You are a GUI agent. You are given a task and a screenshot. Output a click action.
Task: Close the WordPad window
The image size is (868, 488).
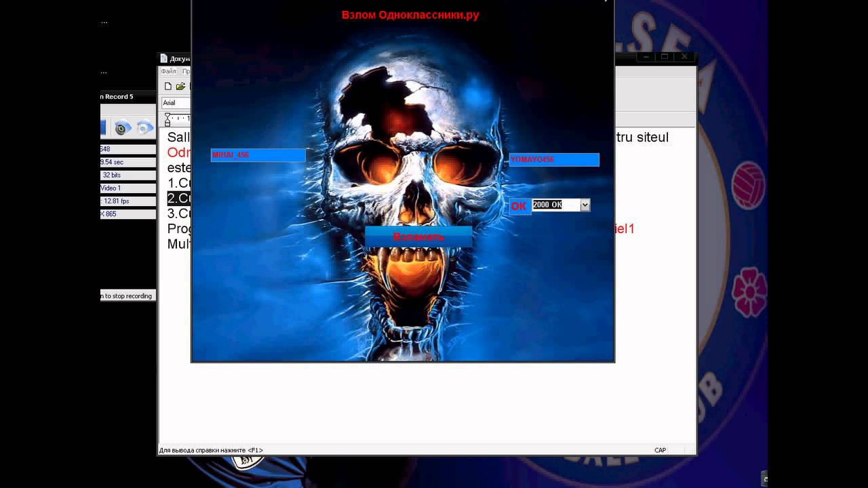click(684, 57)
